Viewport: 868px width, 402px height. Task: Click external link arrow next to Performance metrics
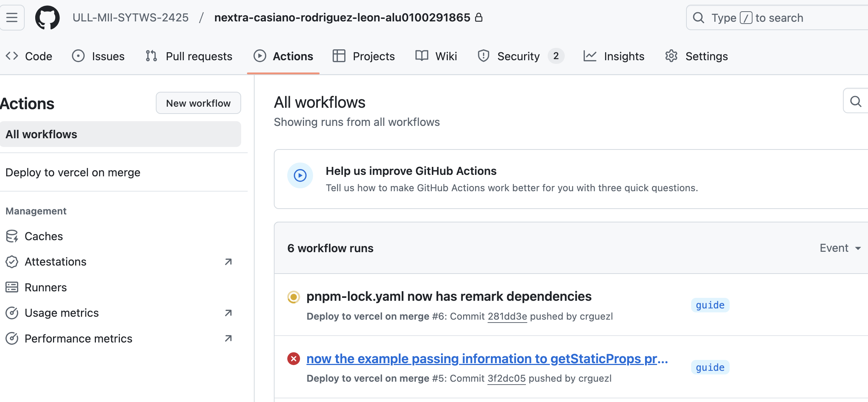228,339
